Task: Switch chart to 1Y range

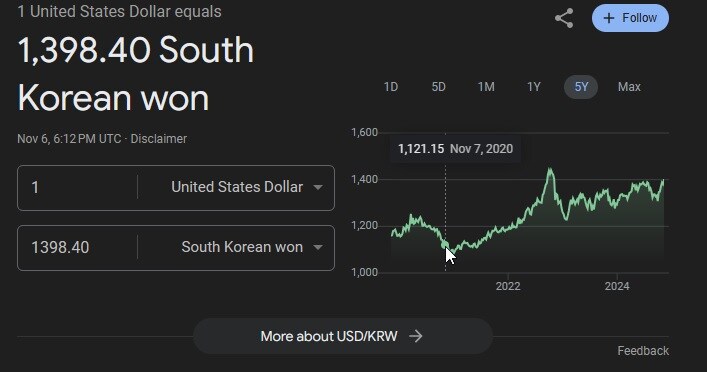Action: coord(534,87)
